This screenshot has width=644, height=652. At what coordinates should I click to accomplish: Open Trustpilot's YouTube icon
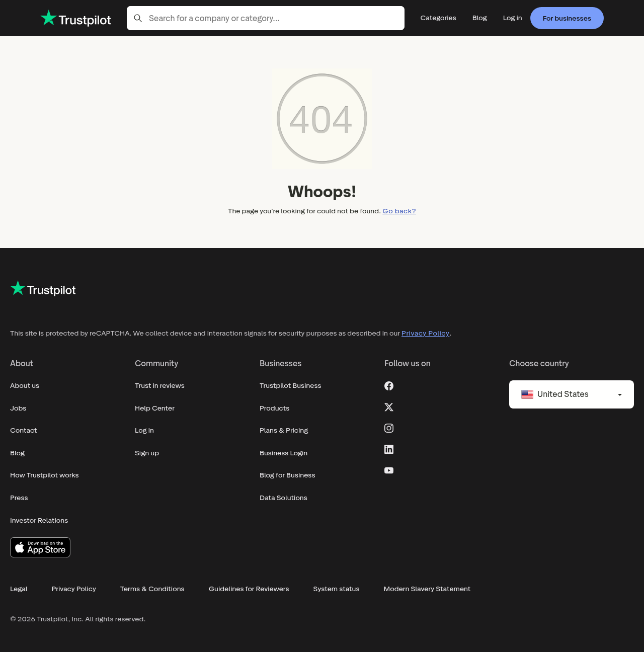[x=389, y=470]
